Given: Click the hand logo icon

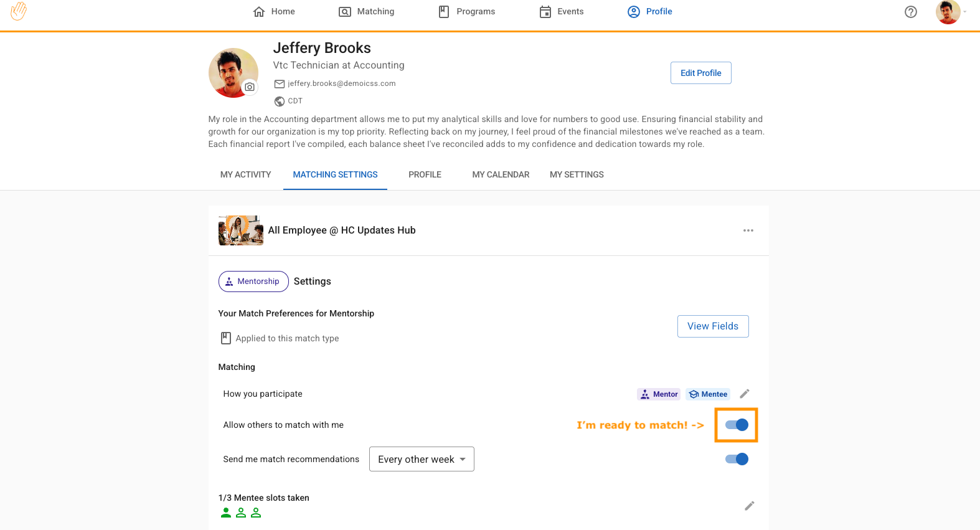Looking at the screenshot, I should (19, 11).
